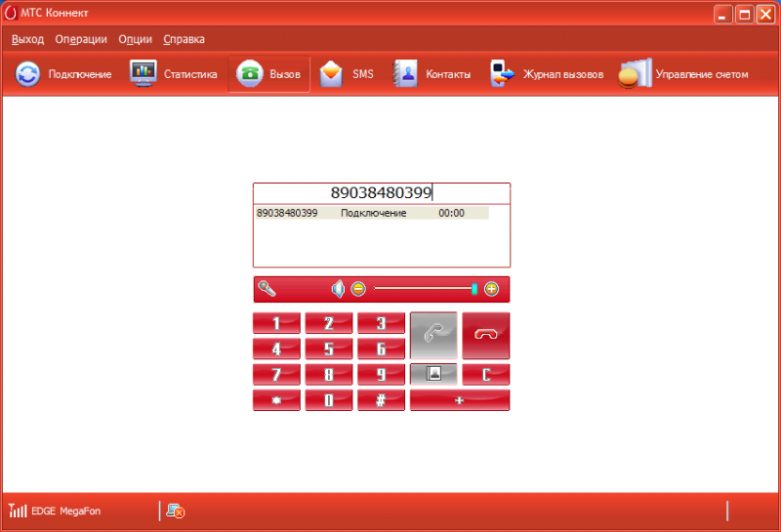Open the Контакты contacts section
781x532 pixels.
click(432, 74)
